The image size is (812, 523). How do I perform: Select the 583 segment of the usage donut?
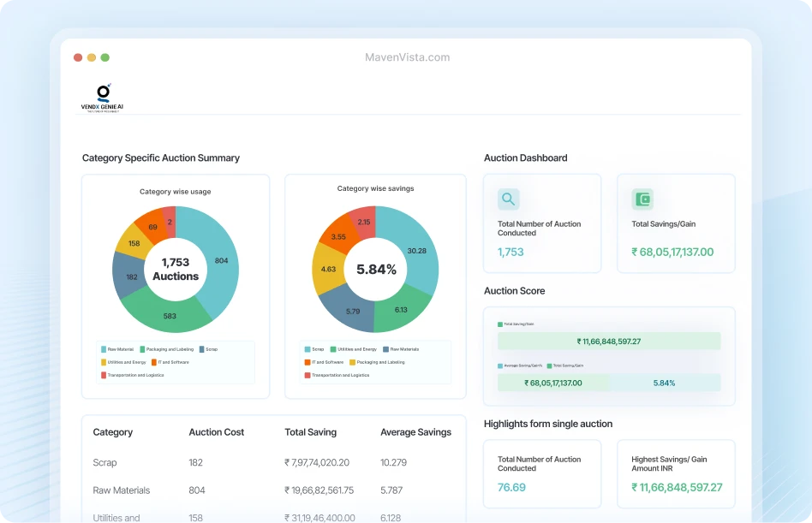click(170, 316)
